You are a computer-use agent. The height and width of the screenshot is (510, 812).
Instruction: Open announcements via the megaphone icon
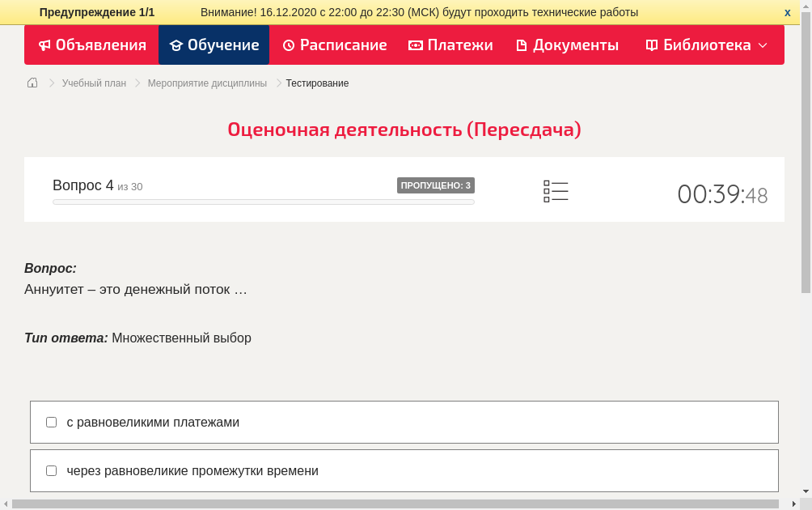coord(44,45)
